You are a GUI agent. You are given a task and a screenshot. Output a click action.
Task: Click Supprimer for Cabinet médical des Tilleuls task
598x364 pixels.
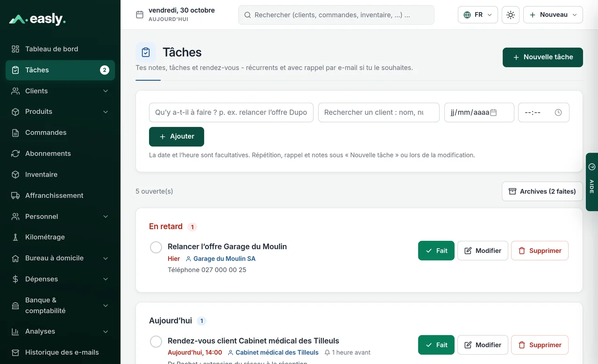540,345
